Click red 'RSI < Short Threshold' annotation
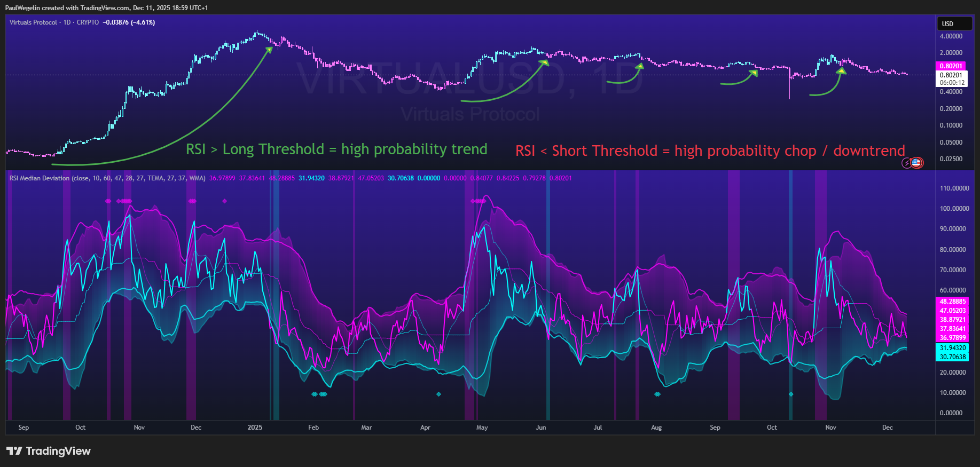 pos(710,151)
